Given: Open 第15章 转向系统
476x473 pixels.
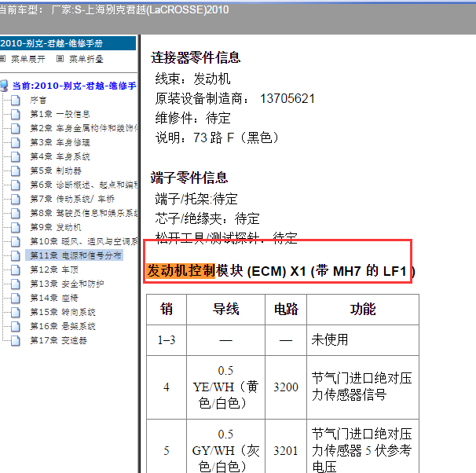Looking at the screenshot, I should (63, 312).
